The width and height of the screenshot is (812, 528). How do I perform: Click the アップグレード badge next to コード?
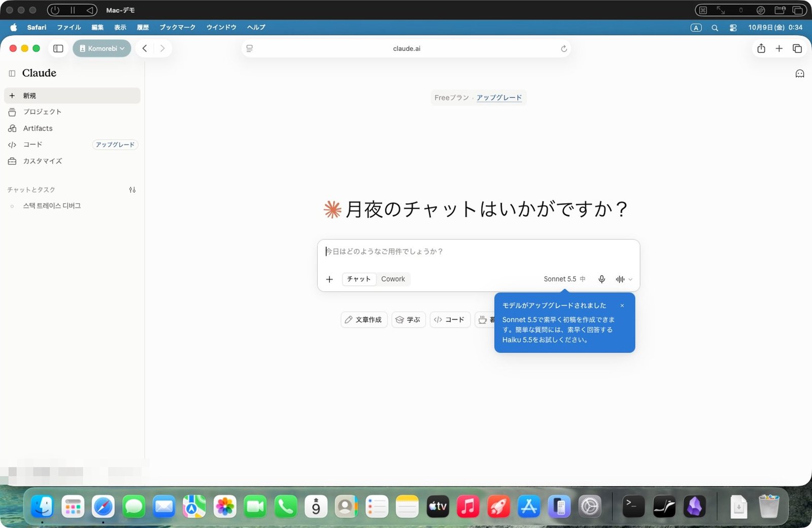[x=115, y=145]
